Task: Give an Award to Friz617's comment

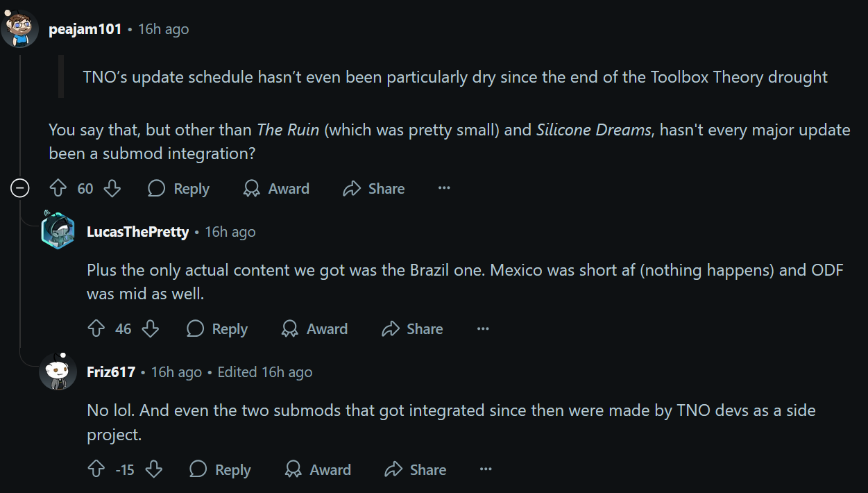Action: 318,469
